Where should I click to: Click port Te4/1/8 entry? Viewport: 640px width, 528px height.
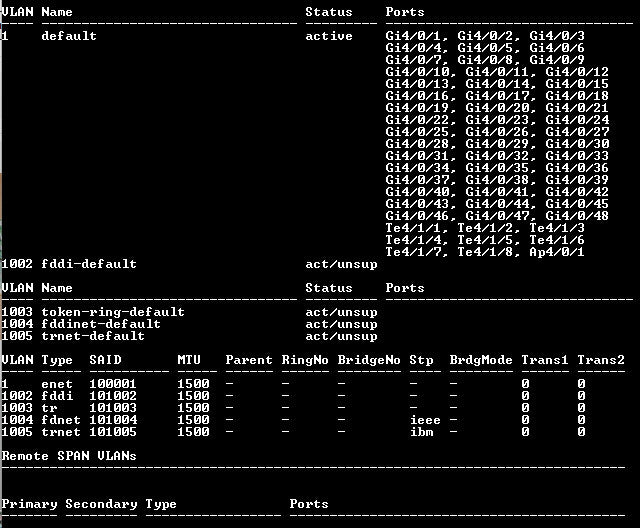484,252
